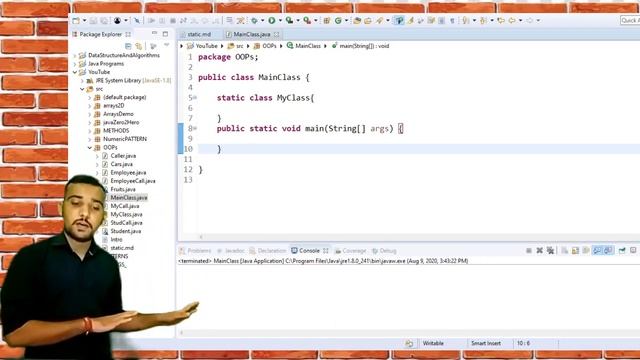Screen dimensions: 640x360
Task: Expand the DataStructureAndAlgorithms project
Action: pyautogui.click(x=75, y=55)
